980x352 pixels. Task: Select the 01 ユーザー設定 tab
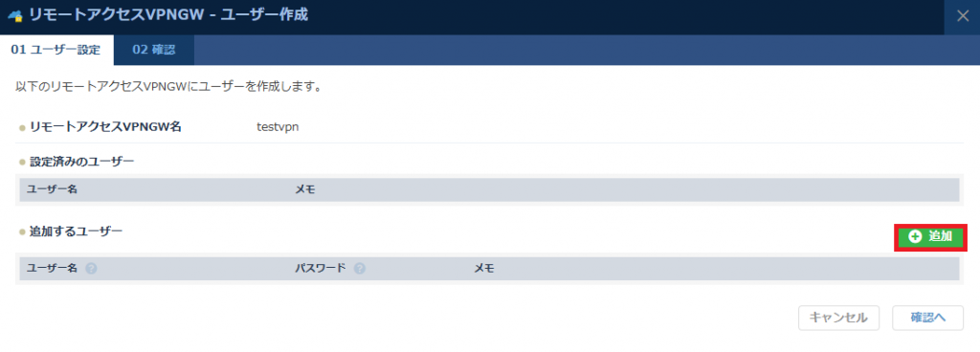click(56, 50)
